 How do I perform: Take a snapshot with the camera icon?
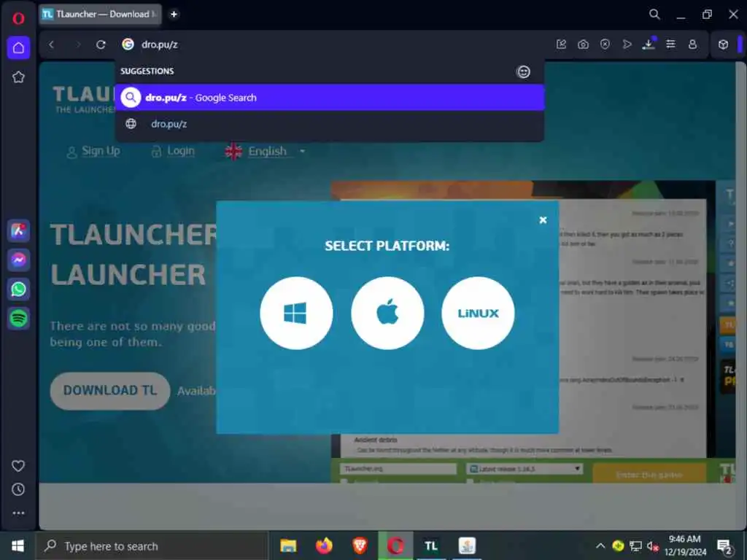tap(583, 44)
